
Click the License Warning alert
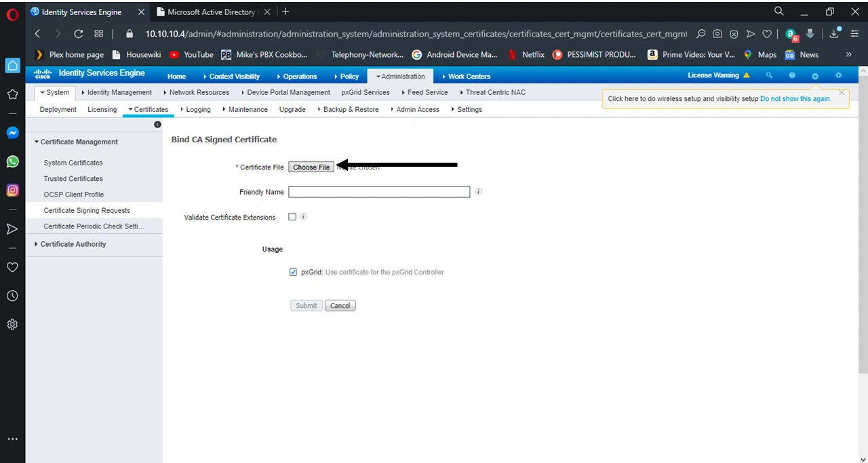719,75
